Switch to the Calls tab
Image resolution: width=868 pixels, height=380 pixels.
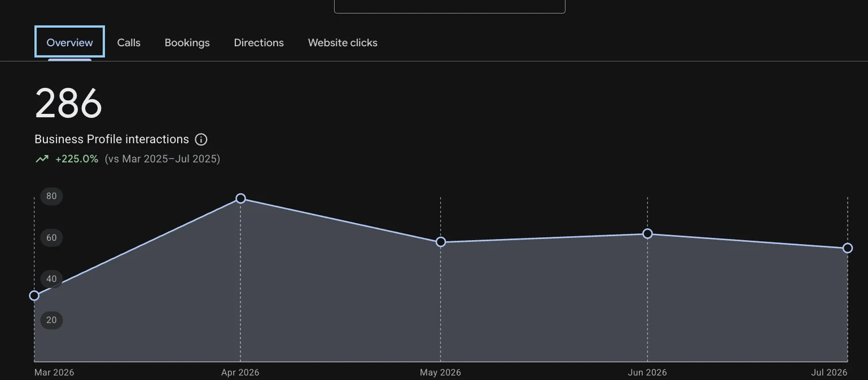[128, 42]
